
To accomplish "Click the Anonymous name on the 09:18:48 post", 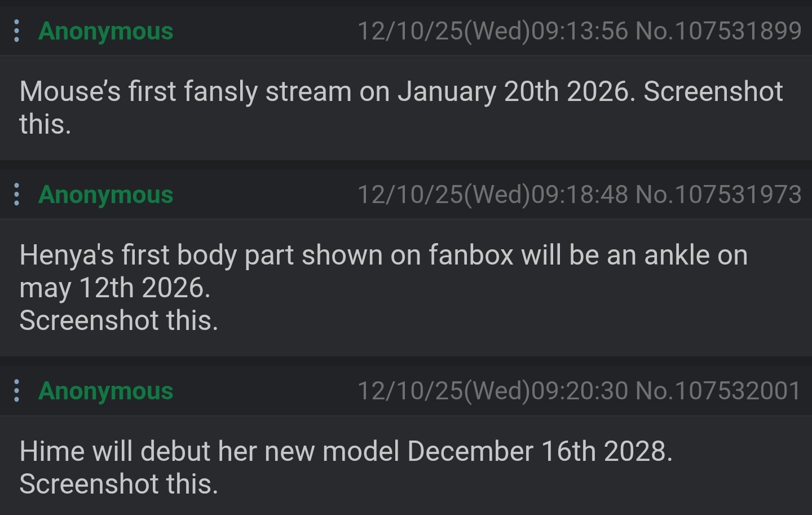I will tap(105, 195).
